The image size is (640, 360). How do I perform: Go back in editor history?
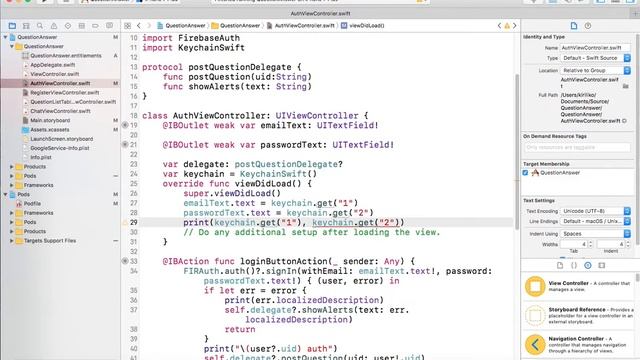coord(139,26)
